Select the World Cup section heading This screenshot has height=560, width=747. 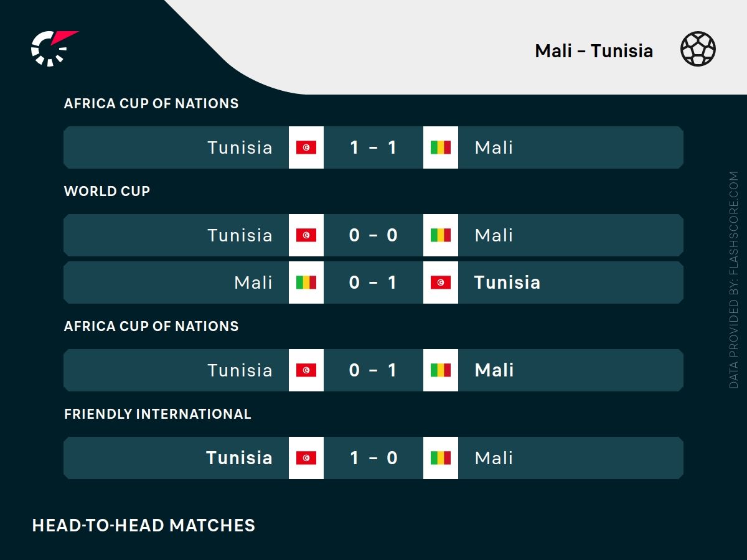(107, 191)
